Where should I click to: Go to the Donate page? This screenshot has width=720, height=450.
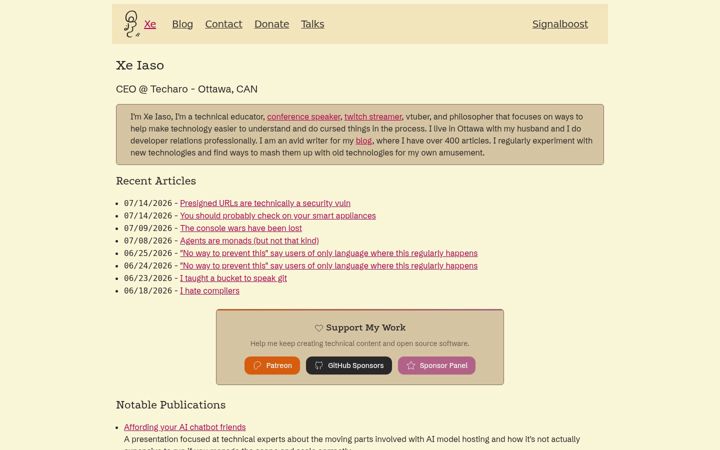(271, 24)
